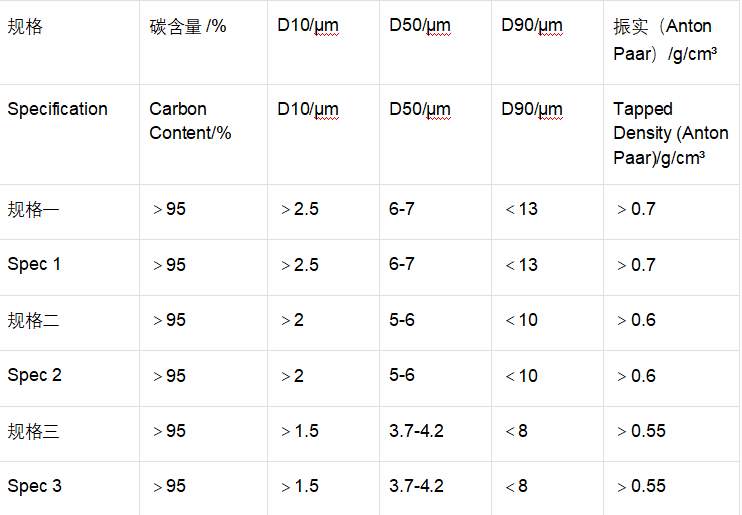Click D90/μm header in the English header row
Viewport: 742px width, 515px height.
pyautogui.click(x=532, y=109)
